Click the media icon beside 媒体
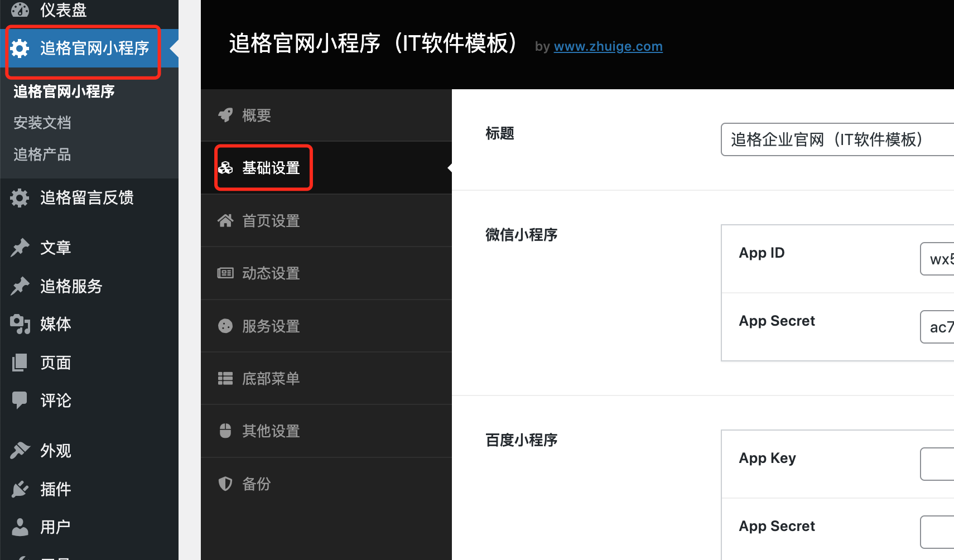The width and height of the screenshot is (954, 560). (20, 324)
